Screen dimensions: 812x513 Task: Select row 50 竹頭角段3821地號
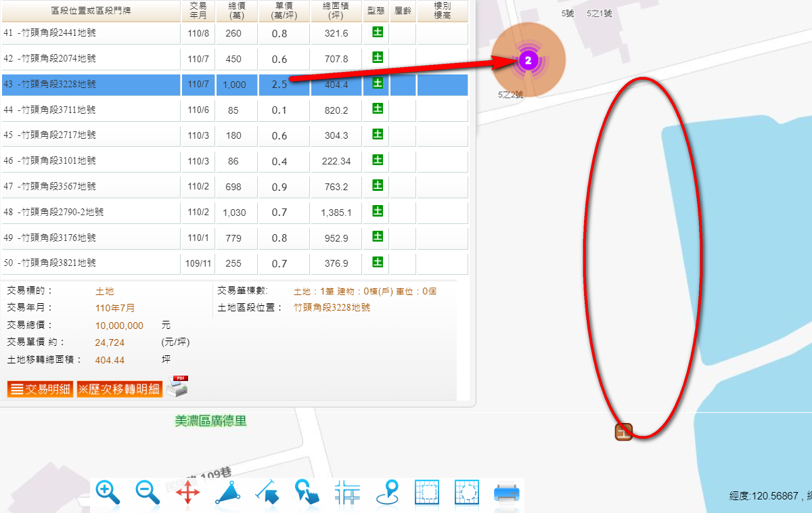pyautogui.click(x=235, y=263)
